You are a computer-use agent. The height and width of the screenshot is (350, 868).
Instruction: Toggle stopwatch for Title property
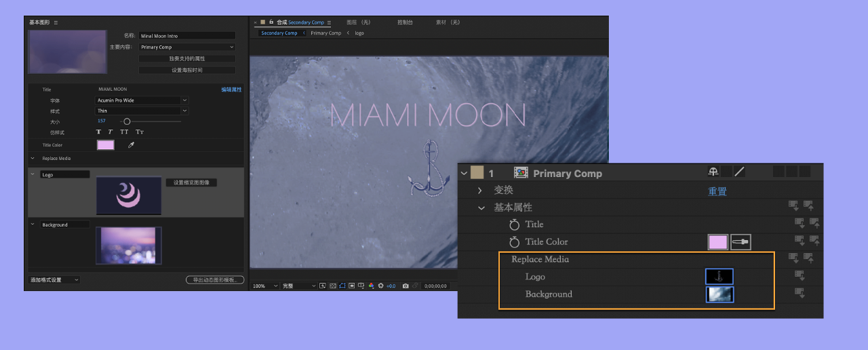click(x=514, y=225)
